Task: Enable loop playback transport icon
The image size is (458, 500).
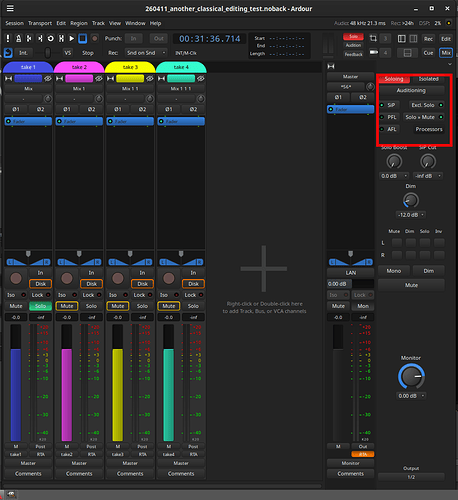Action: [51, 38]
